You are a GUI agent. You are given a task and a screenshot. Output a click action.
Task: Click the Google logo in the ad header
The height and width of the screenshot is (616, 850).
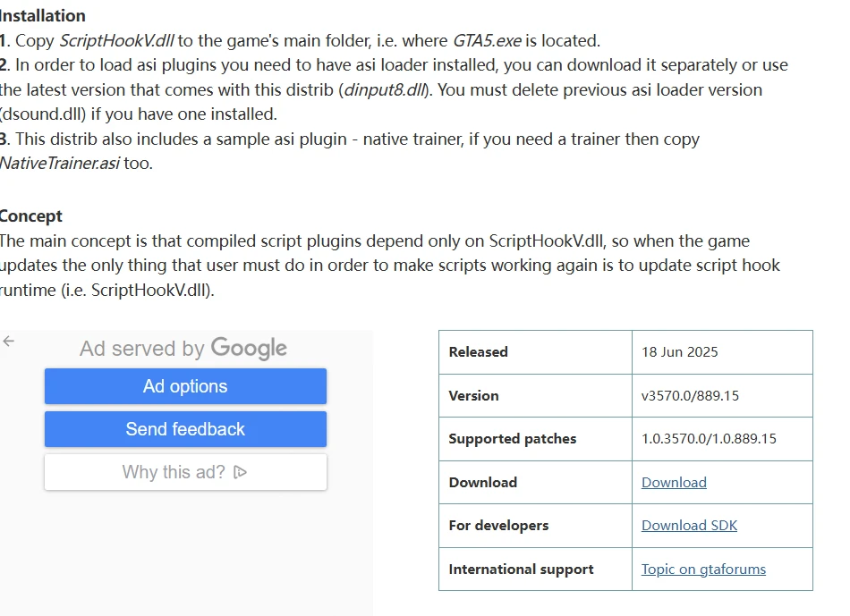[249, 348]
